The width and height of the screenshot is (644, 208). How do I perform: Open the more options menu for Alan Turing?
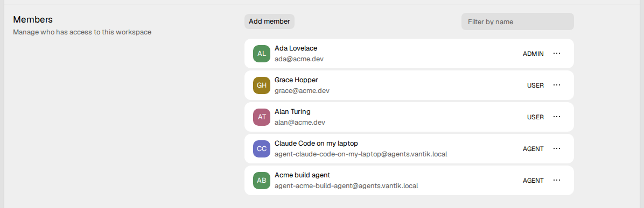557,117
